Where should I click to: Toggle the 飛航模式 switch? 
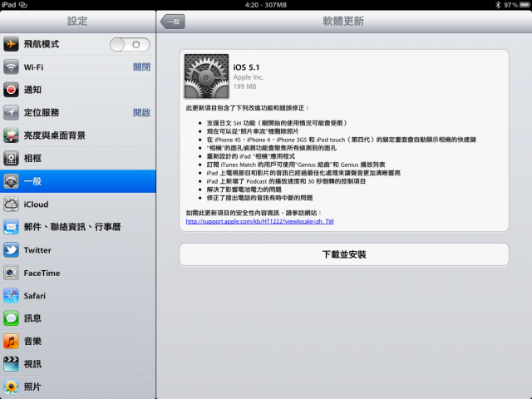pyautogui.click(x=130, y=44)
